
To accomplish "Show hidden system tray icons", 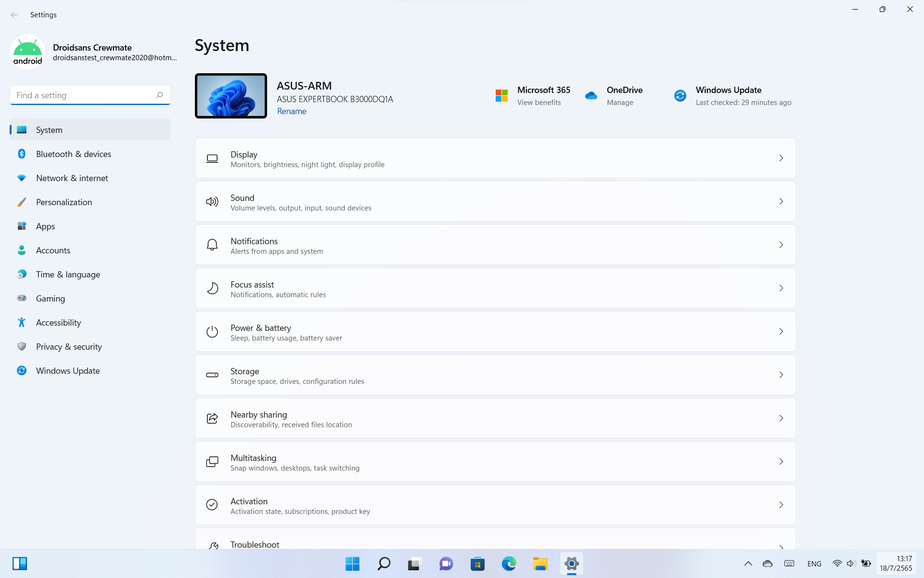I will point(748,564).
